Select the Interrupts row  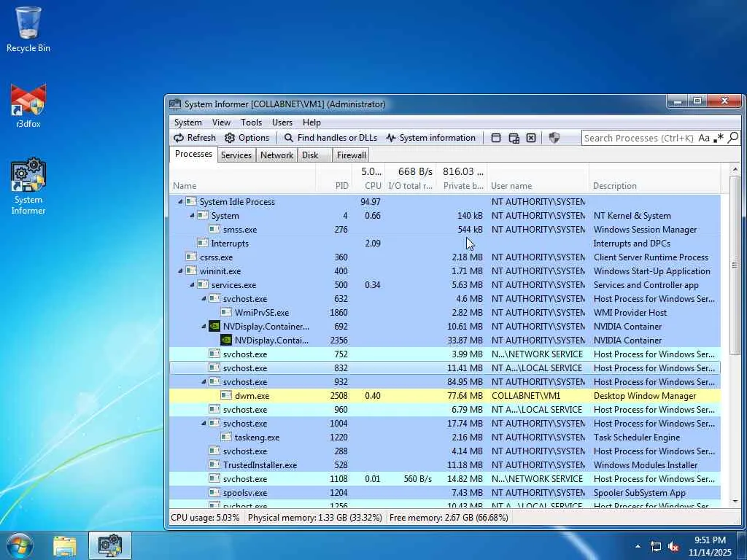[x=445, y=244]
